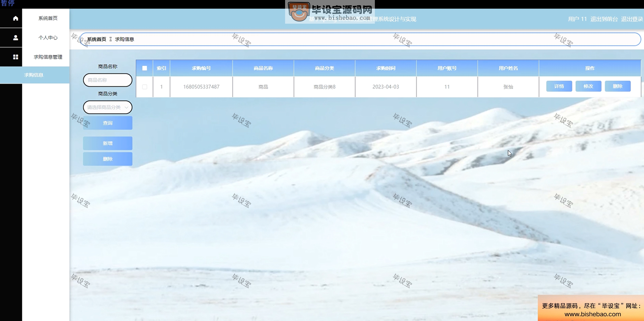This screenshot has width=644, height=321.
Task: Click cell 2023-04-03
Action: 386,87
